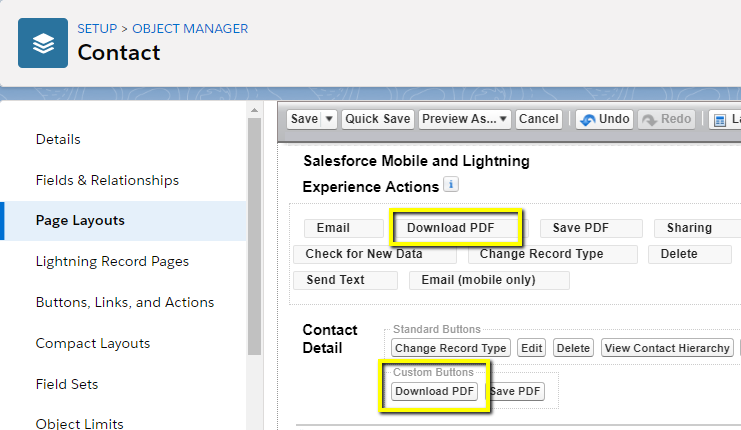Click View Contact Hierarchy button
Image resolution: width=741 pixels, height=430 pixels.
point(667,348)
